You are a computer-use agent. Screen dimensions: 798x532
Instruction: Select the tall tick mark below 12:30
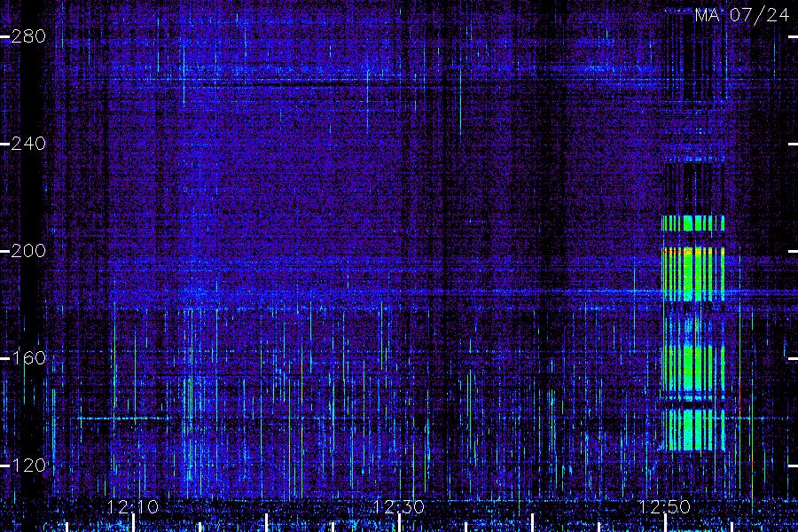coord(400,523)
